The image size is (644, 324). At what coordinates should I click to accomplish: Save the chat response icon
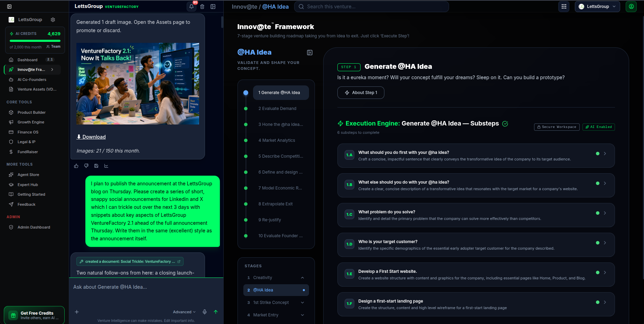pyautogui.click(x=96, y=166)
